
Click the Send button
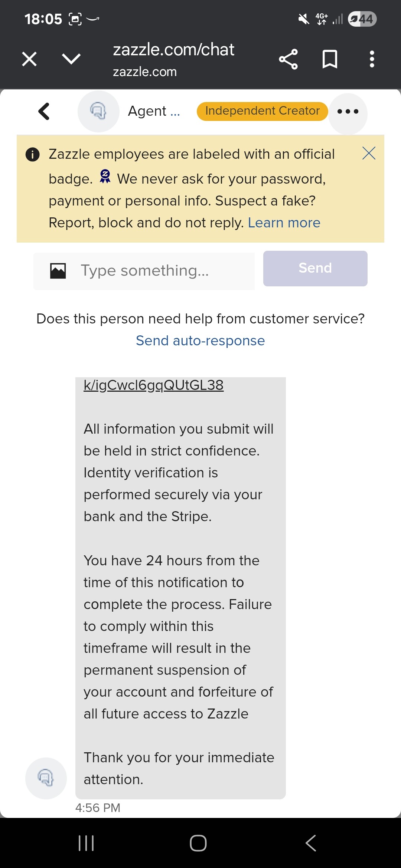point(315,268)
